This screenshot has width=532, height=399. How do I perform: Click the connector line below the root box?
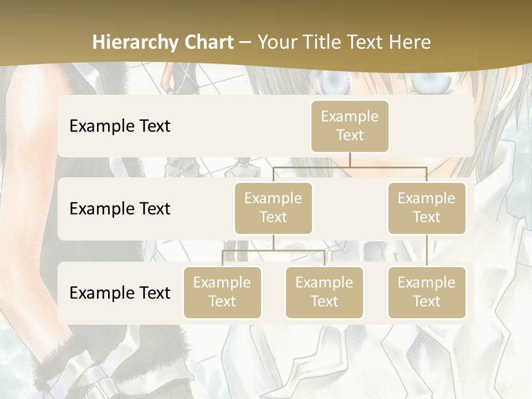[x=350, y=160]
